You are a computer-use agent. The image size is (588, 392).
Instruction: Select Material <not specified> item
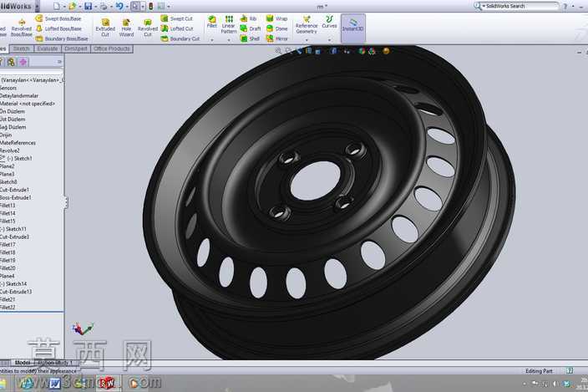pos(28,104)
